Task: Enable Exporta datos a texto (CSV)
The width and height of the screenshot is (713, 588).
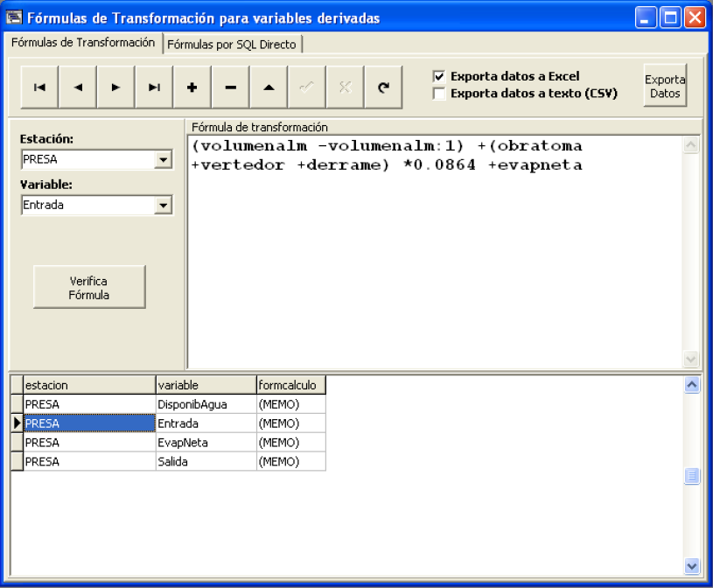Action: pos(439,94)
